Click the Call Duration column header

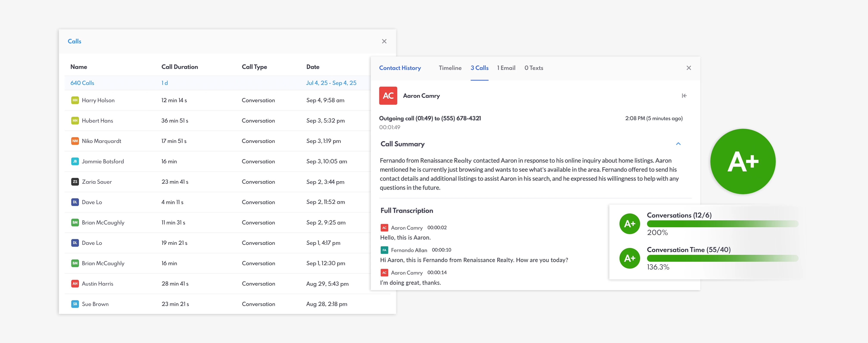tap(180, 67)
